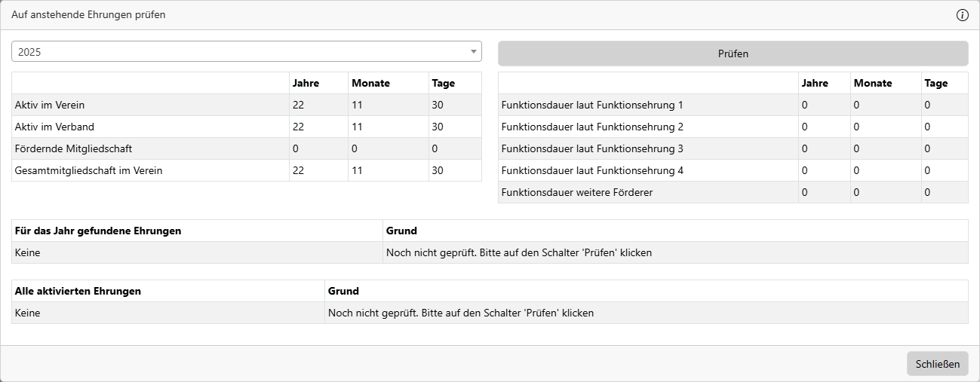This screenshot has width=980, height=382.
Task: Click the Tage column header in the left table
Action: pyautogui.click(x=444, y=84)
